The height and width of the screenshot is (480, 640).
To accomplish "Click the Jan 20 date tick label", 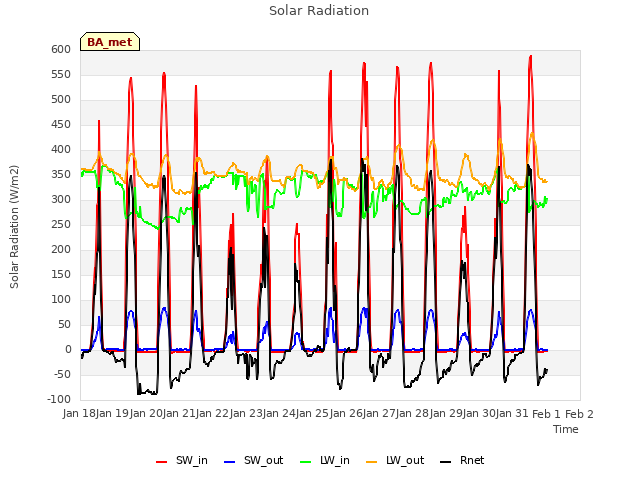I will tap(146, 414).
